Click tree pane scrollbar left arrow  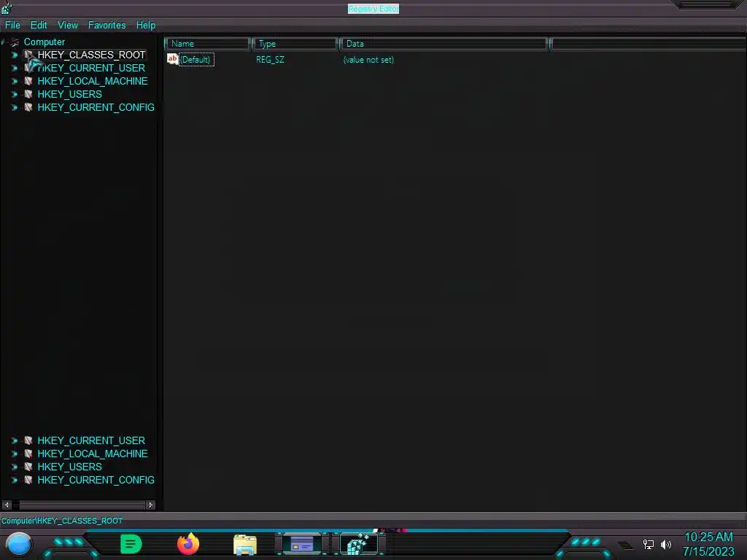[x=7, y=505]
